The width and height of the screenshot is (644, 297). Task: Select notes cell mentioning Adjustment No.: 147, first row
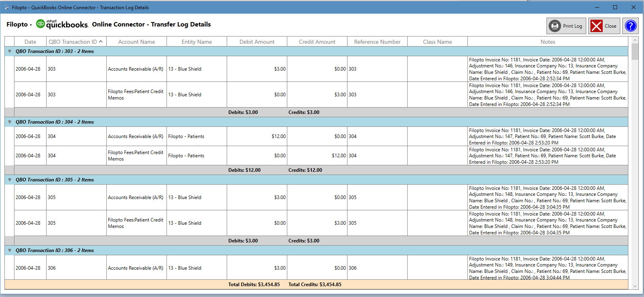[548, 136]
